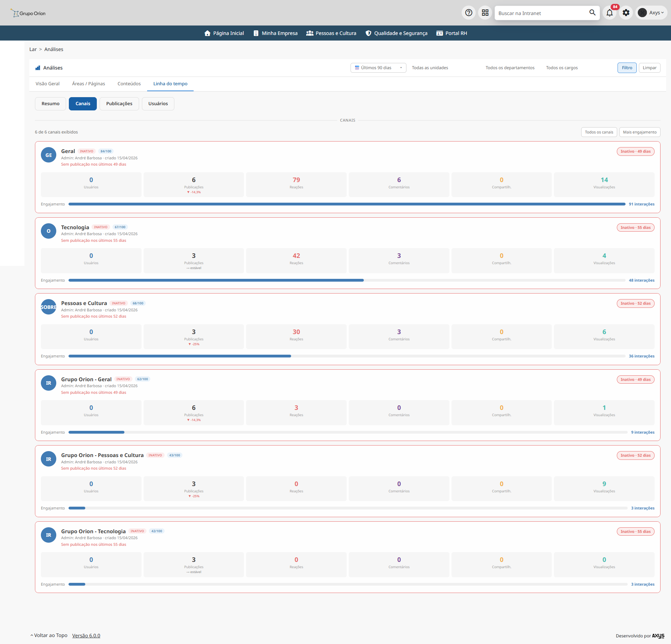Click the 67/100 score badge on Tecnologia
Viewport: 671px width, 644px height.
pyautogui.click(x=120, y=227)
